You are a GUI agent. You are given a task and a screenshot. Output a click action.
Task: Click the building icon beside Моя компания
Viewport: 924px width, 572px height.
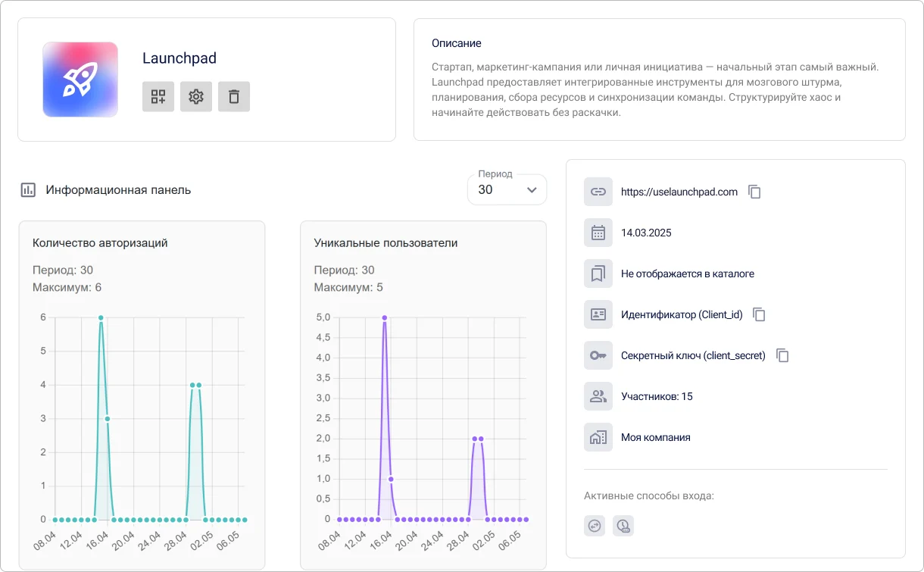point(598,437)
